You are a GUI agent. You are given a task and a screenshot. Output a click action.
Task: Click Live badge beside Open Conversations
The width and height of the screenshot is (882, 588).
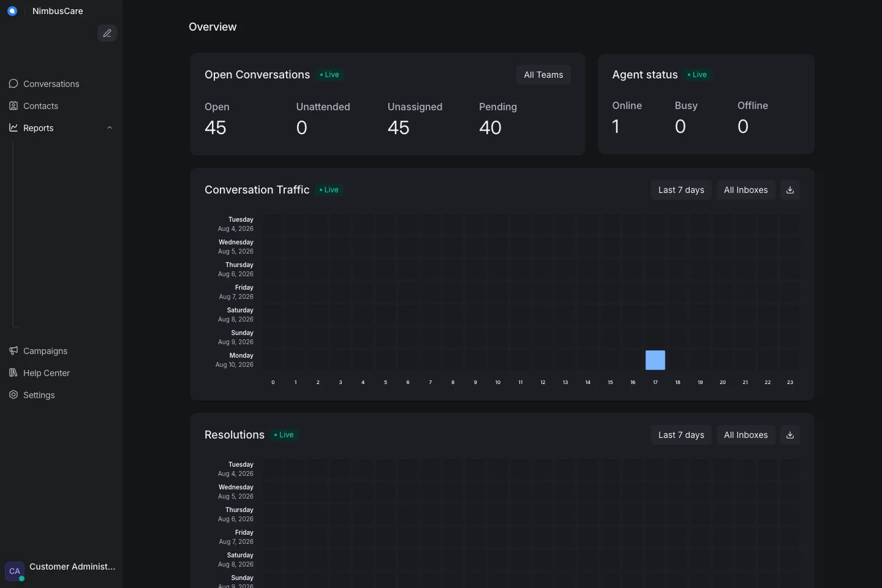point(330,75)
